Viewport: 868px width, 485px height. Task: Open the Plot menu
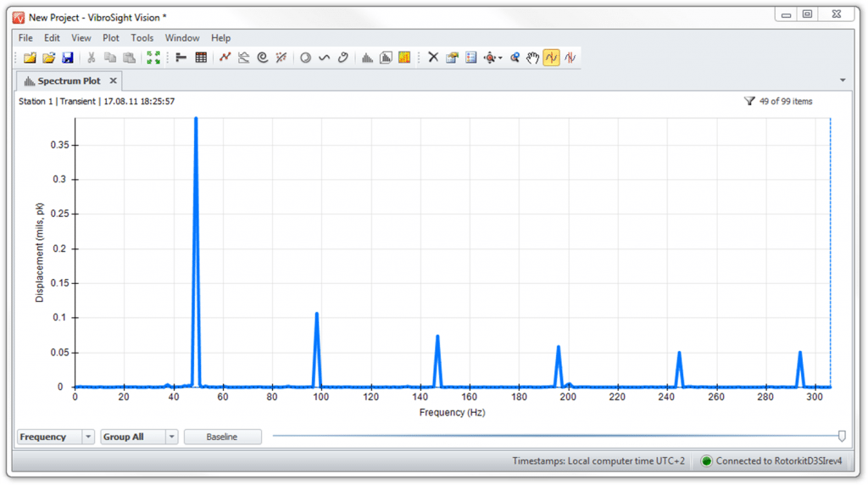(x=111, y=38)
